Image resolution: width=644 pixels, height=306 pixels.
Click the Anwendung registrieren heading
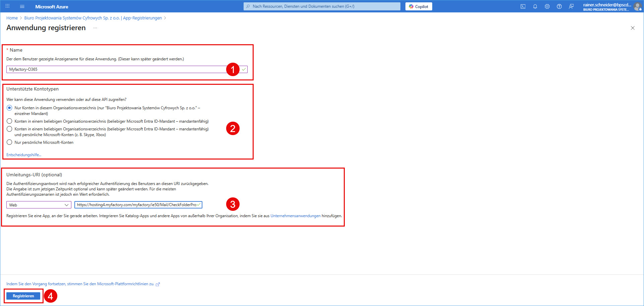coord(46,28)
